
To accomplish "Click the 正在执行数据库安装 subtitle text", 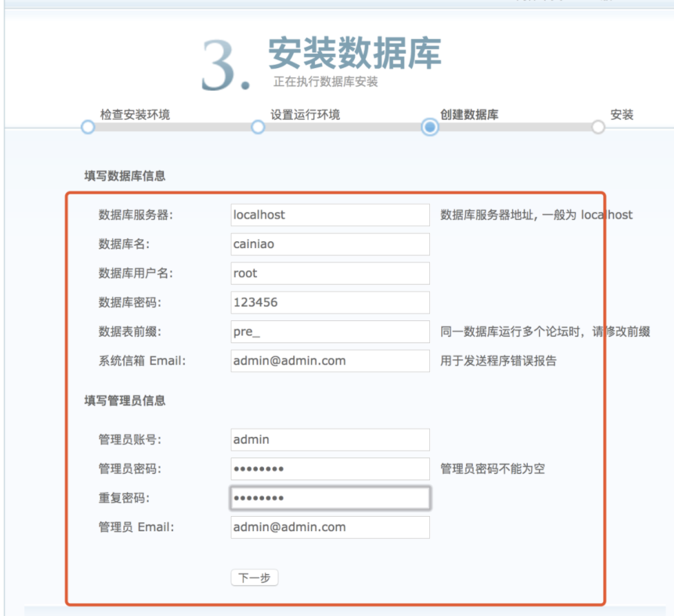I will (326, 82).
